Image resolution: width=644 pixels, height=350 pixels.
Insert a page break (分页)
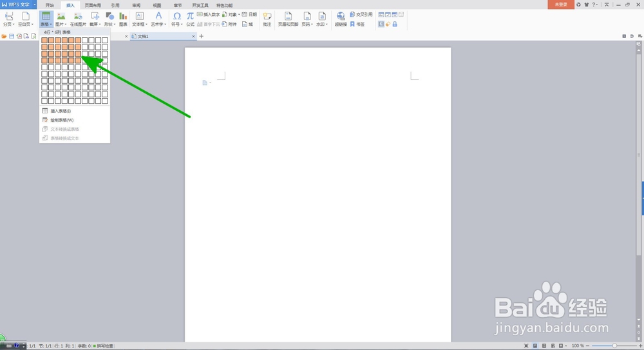click(x=8, y=19)
